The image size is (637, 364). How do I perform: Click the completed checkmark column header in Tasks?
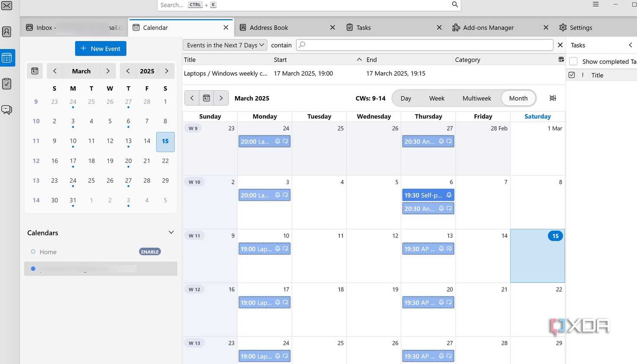pos(572,75)
